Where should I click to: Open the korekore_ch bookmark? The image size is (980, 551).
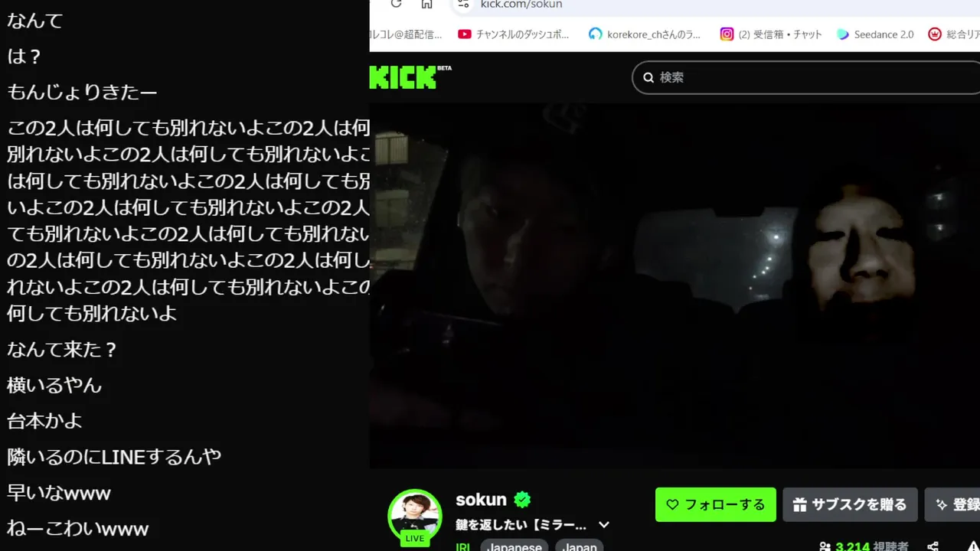click(x=644, y=34)
